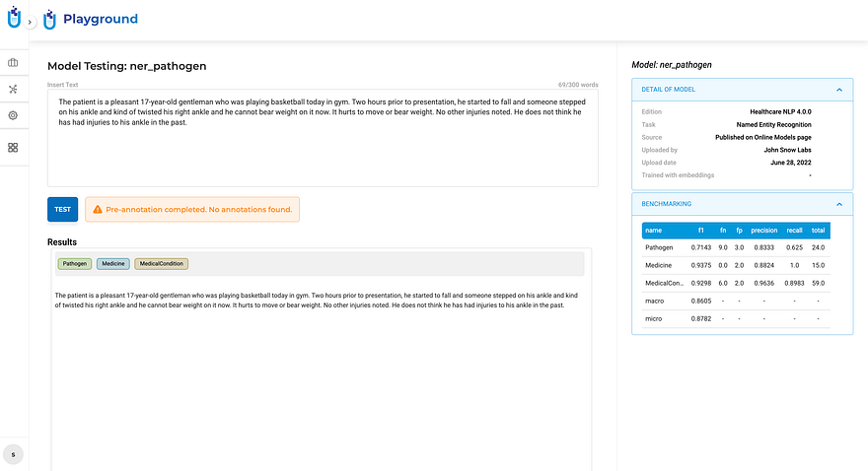Click the Playground header logo
The width and height of the screenshot is (868, 471).
[49, 20]
